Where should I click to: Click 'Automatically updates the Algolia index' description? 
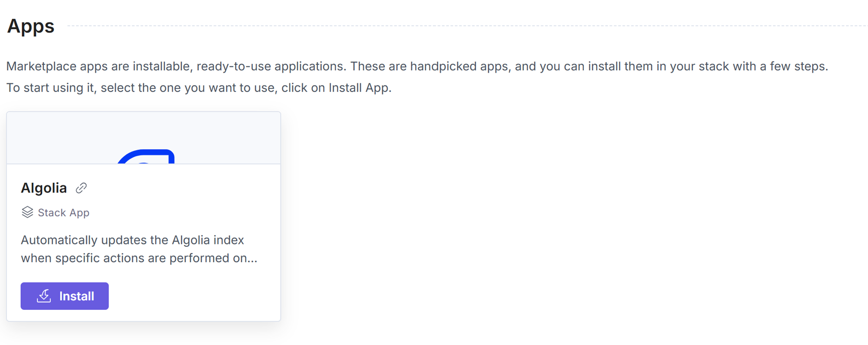(139, 249)
